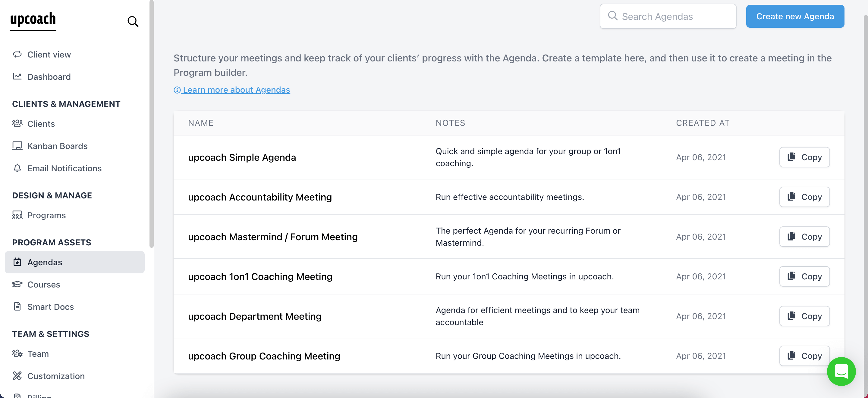Open Smart Docs via the document icon
The width and height of the screenshot is (868, 398).
coord(17,306)
